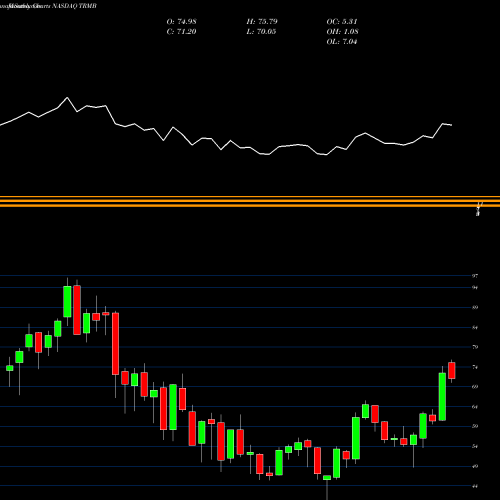Select the low value L: 70.05
Viewport: 500px width, 500px height.
(x=261, y=32)
